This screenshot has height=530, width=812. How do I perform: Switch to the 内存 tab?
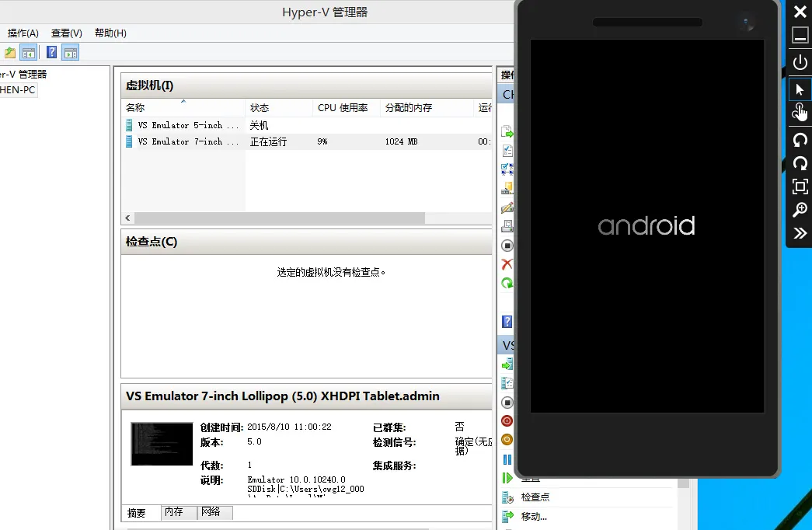click(173, 512)
